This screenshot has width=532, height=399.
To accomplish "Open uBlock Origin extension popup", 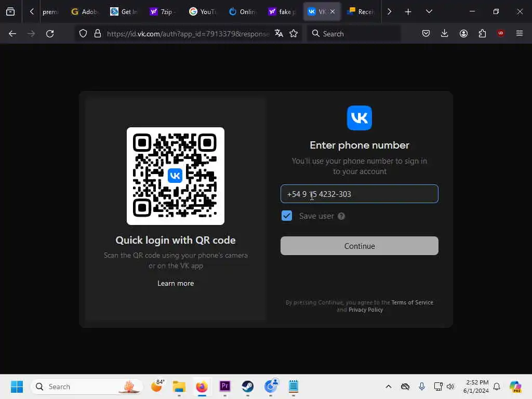I will pyautogui.click(x=500, y=33).
